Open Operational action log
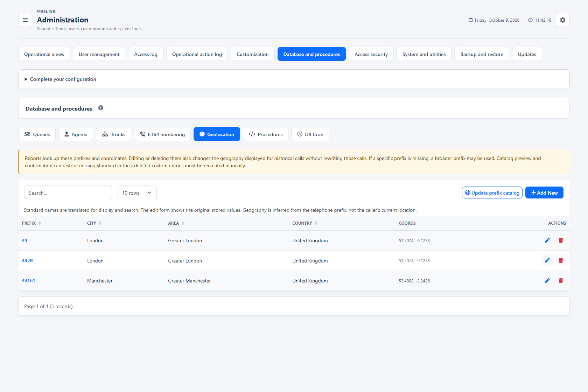Viewport: 588px width, 392px height. click(x=197, y=54)
